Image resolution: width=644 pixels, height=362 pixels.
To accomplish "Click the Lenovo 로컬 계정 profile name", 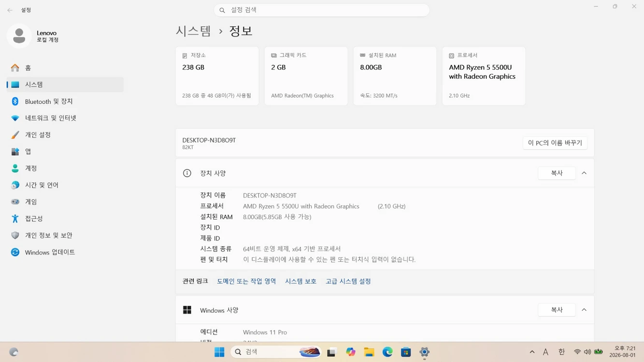I will click(47, 36).
